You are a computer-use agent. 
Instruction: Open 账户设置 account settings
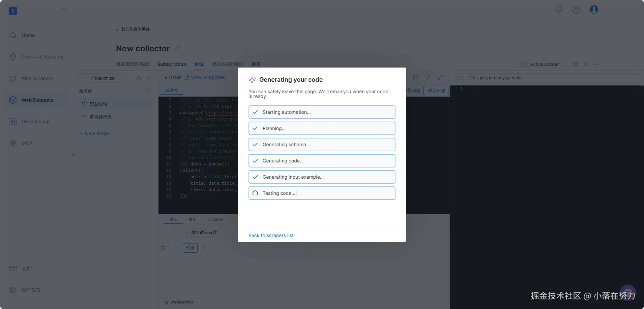click(31, 290)
